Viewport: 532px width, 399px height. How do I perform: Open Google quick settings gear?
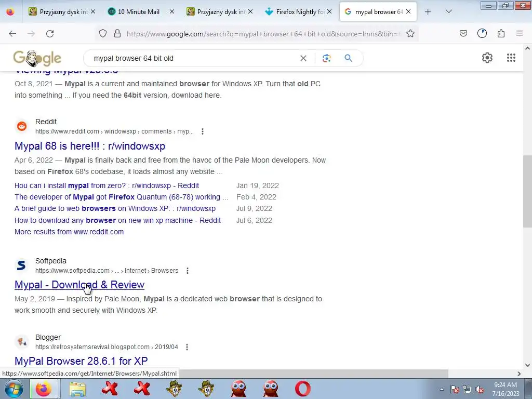click(x=487, y=58)
